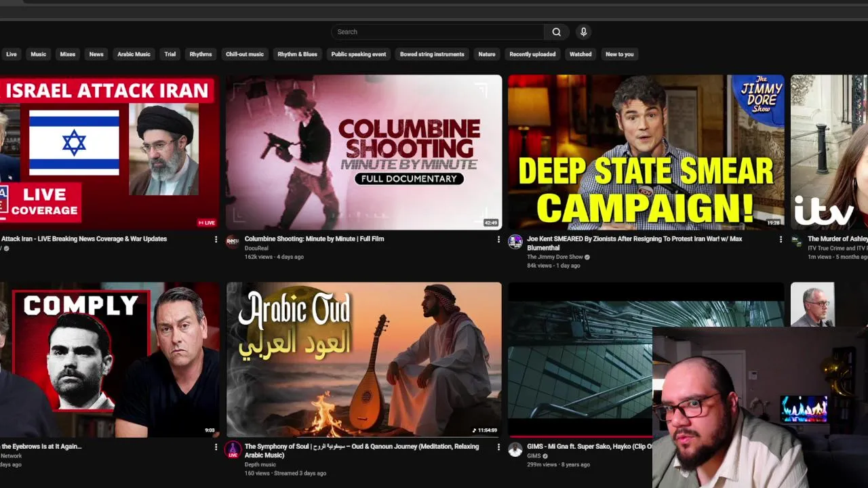
Task: Select the Rhythms filter chip
Action: coord(201,54)
